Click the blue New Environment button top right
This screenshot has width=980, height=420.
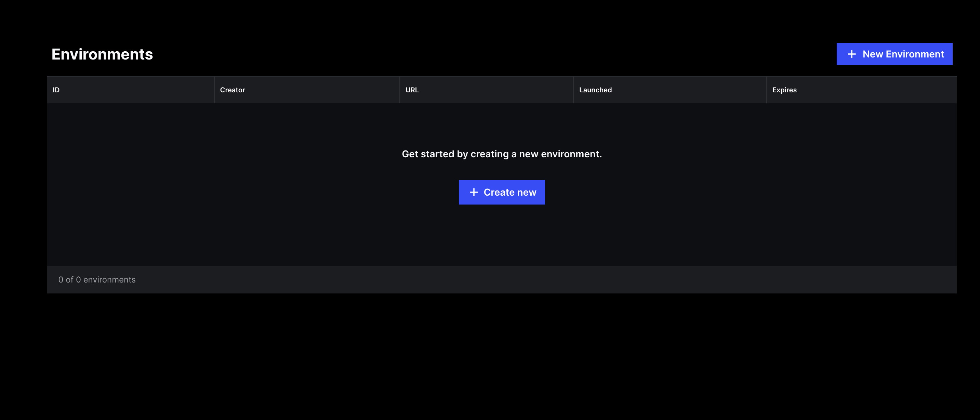894,54
